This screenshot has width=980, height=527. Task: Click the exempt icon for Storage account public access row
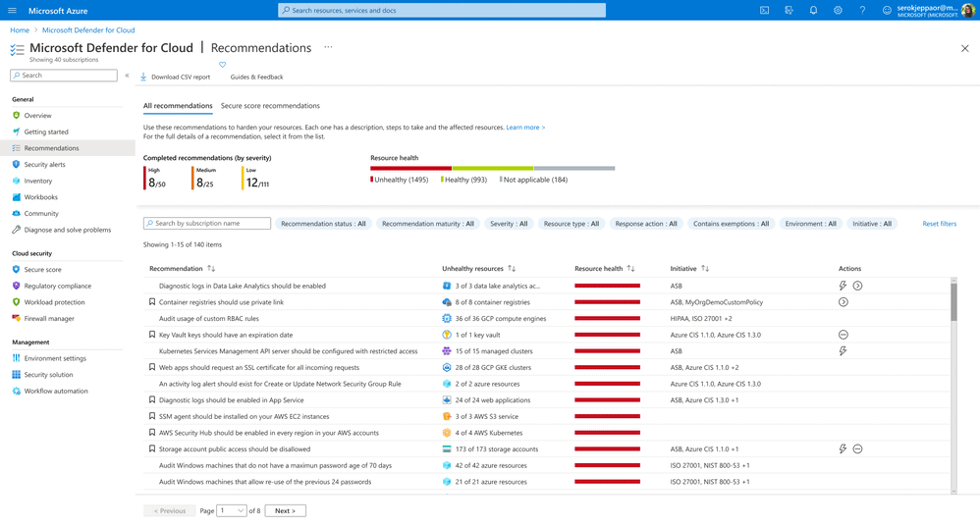click(857, 448)
